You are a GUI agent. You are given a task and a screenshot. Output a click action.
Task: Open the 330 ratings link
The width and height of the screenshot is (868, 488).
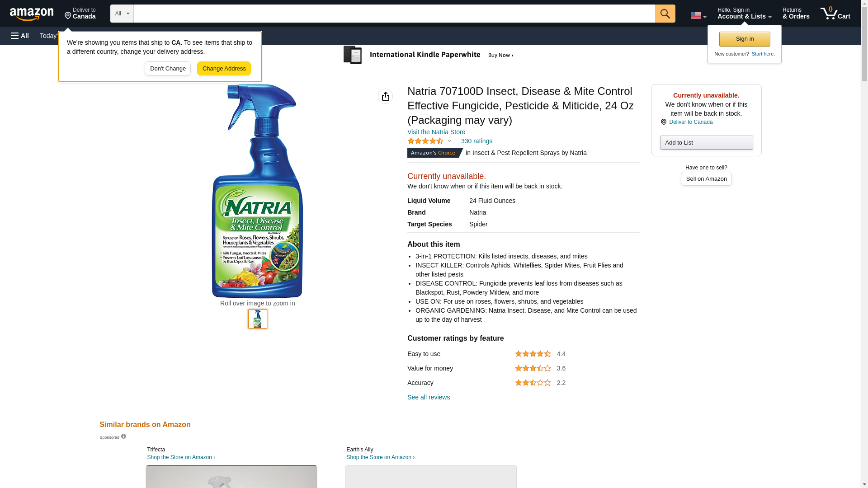(x=476, y=141)
